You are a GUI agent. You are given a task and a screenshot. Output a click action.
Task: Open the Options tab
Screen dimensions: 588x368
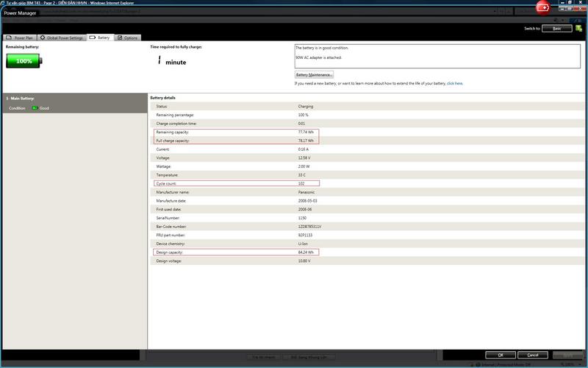tap(127, 38)
